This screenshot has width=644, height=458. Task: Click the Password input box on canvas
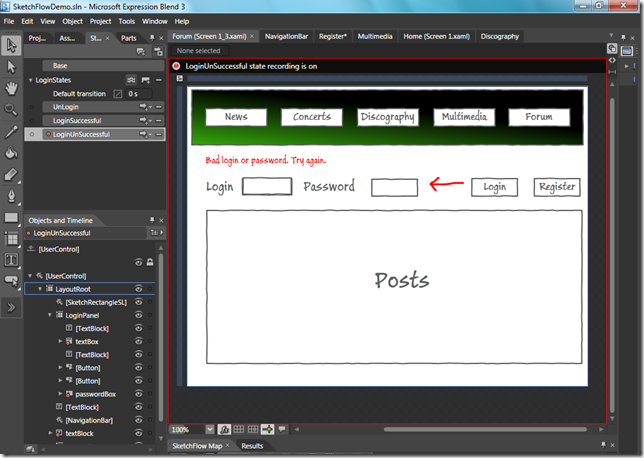[x=394, y=187]
